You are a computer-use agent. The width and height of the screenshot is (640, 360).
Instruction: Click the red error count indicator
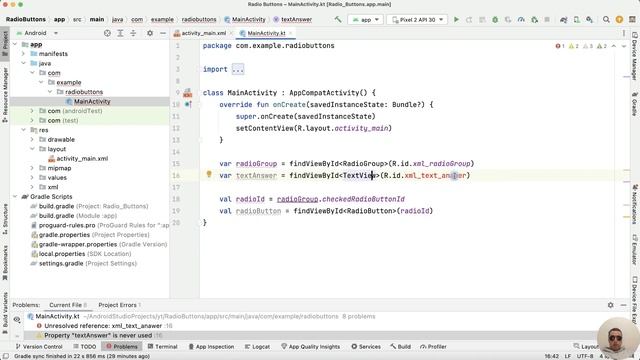point(560,46)
